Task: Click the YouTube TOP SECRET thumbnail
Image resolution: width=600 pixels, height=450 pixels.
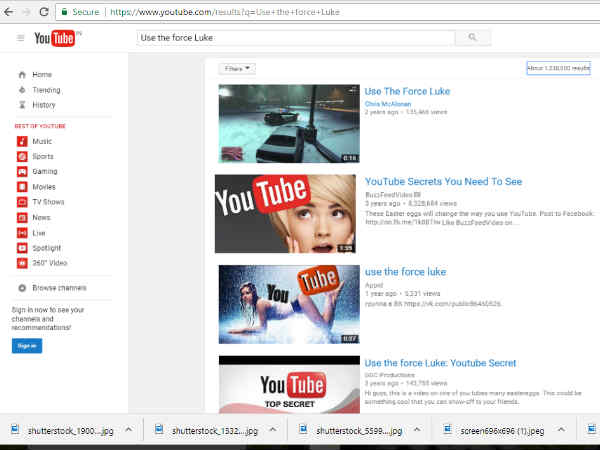Action: [289, 385]
